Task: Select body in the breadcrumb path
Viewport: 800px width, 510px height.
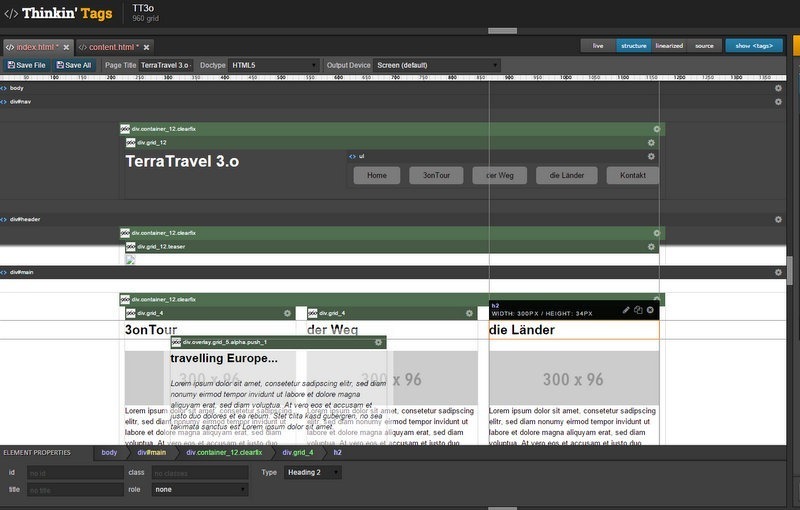Action: [109, 452]
